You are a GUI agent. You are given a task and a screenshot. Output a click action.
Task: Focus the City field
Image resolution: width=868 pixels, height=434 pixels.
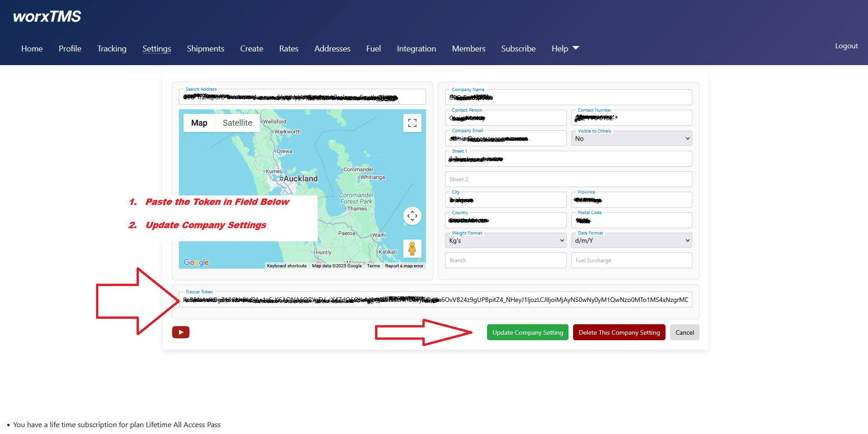point(506,200)
